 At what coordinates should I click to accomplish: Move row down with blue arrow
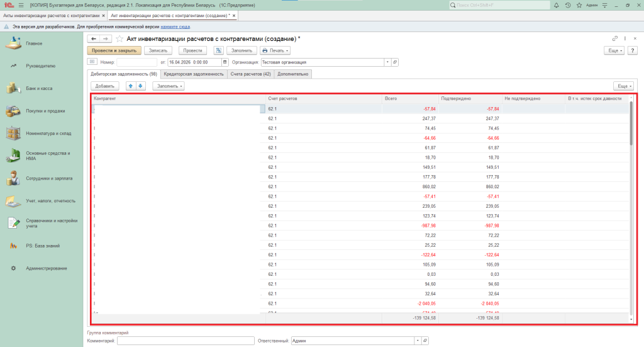tap(141, 86)
